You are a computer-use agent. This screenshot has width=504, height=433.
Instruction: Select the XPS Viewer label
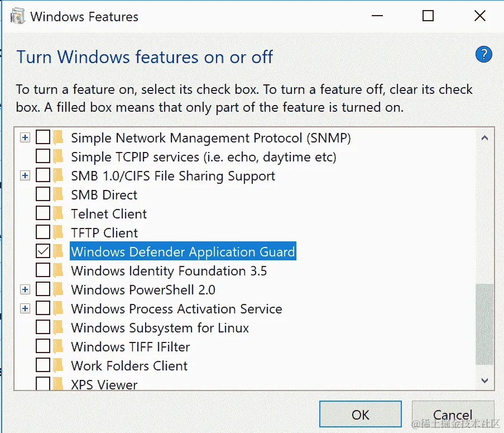(x=104, y=384)
